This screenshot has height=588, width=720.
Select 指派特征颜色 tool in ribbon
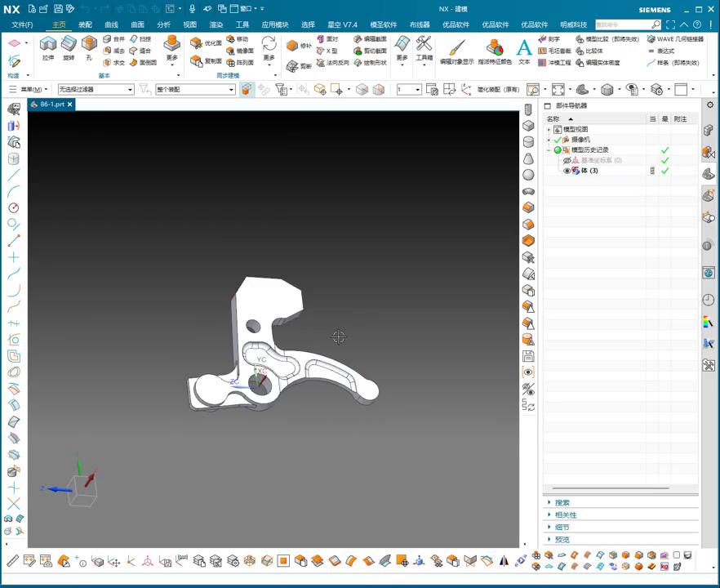(x=495, y=49)
